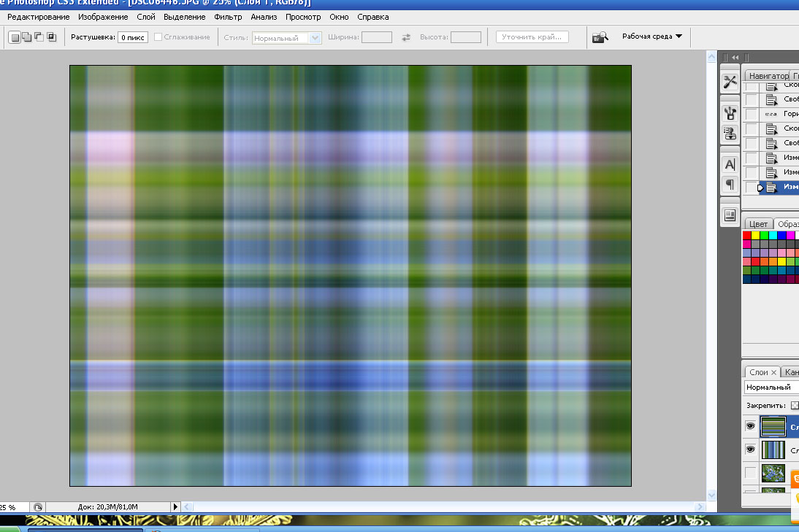Open the Фильтр menu

coord(229,17)
